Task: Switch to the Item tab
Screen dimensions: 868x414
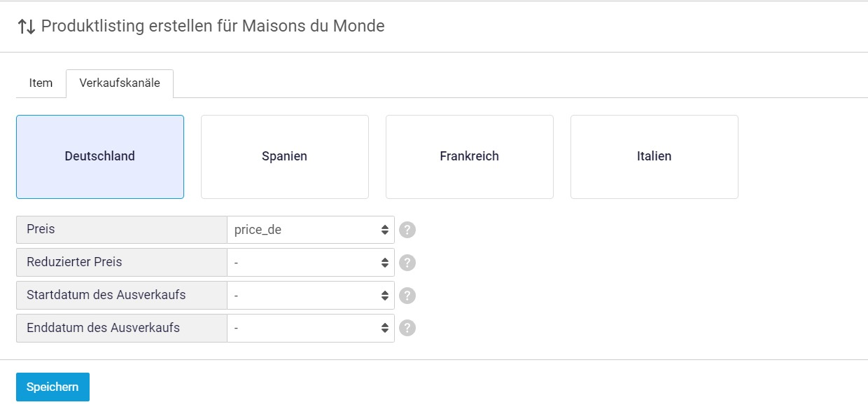Action: click(x=41, y=83)
